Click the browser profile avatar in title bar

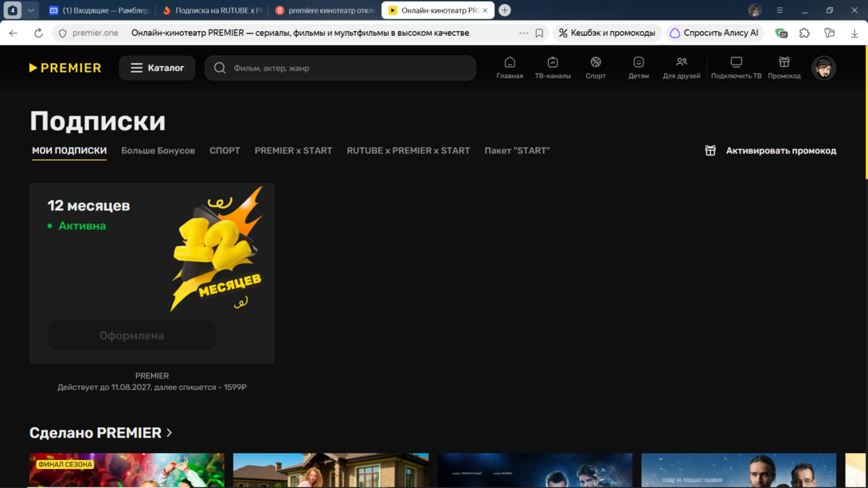click(x=754, y=10)
